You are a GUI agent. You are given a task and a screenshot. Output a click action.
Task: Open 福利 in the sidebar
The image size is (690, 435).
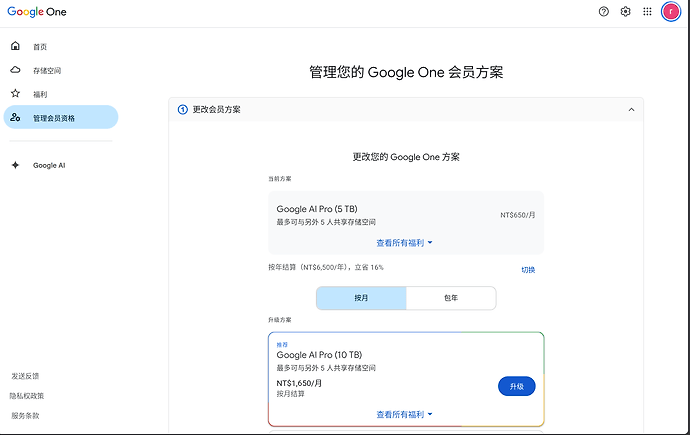point(40,94)
